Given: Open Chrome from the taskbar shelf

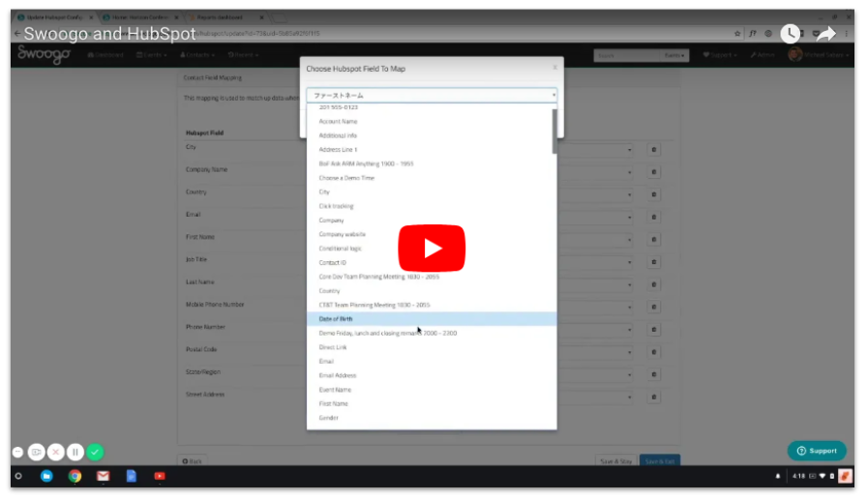Looking at the screenshot, I should [75, 476].
